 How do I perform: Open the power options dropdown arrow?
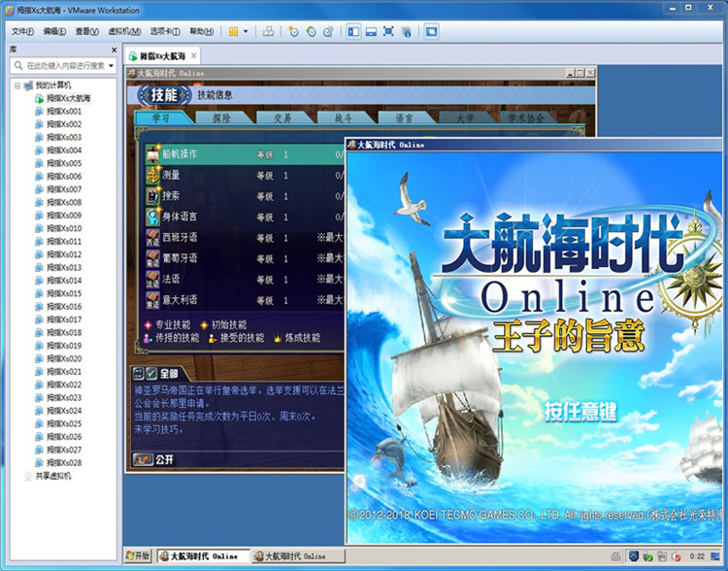[246, 32]
